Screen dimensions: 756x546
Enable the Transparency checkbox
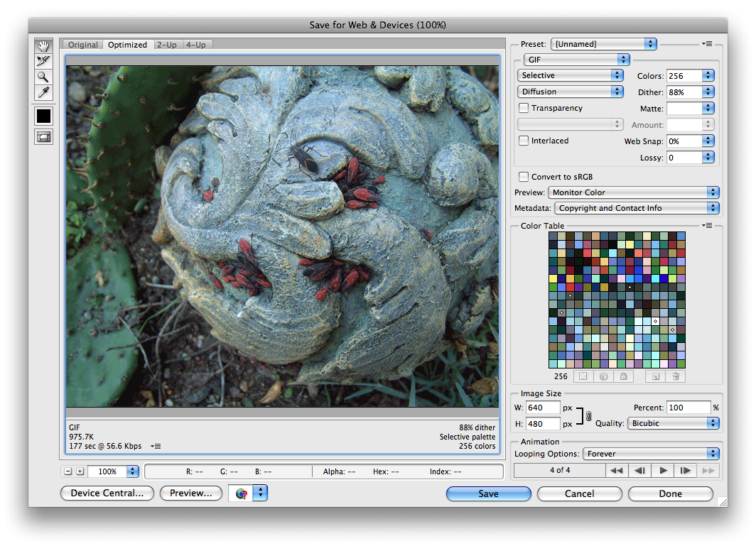[524, 109]
